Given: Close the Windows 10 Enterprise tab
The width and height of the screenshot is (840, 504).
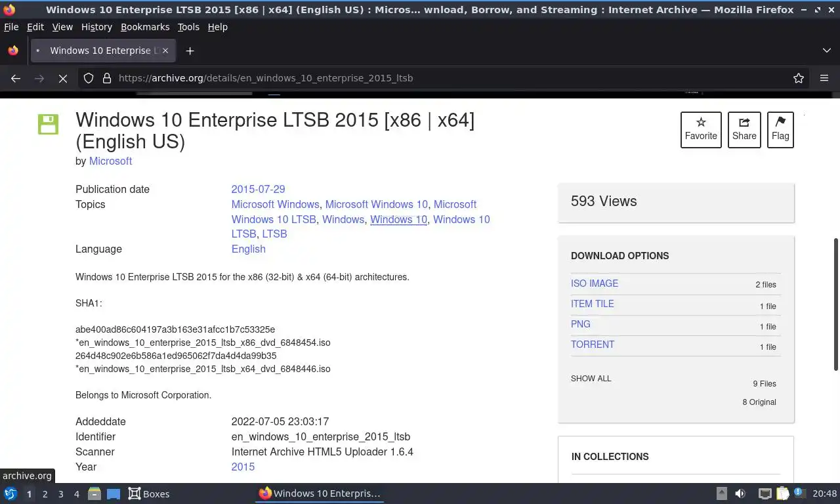Looking at the screenshot, I should tap(165, 51).
